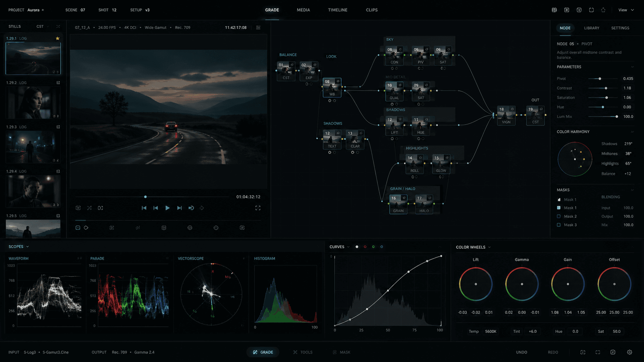Click the star on still 1.29.1

pos(57,38)
